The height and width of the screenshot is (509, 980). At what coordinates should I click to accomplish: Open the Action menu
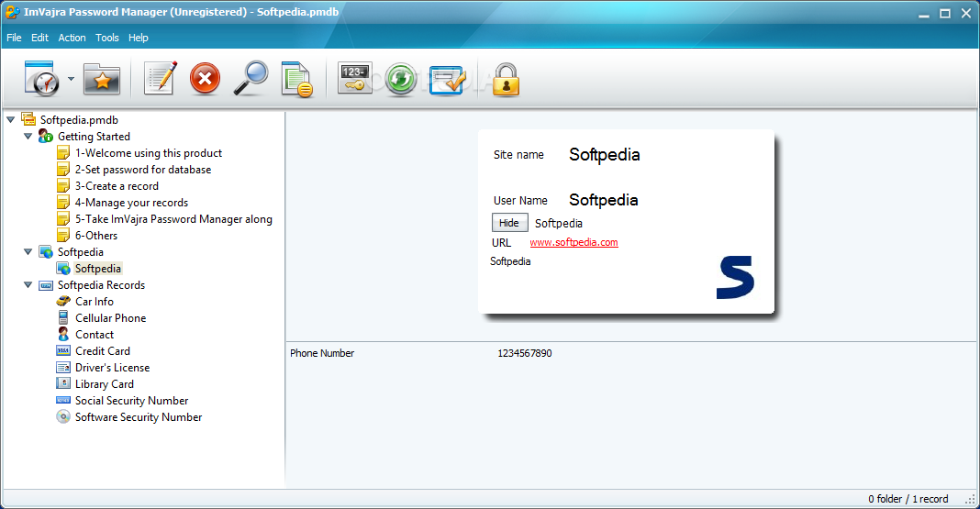pos(72,38)
